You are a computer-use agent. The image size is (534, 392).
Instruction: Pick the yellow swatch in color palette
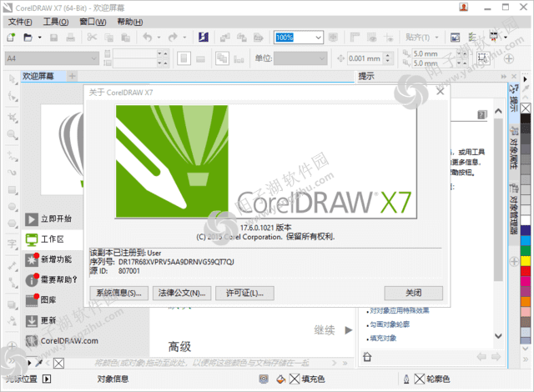click(526, 261)
